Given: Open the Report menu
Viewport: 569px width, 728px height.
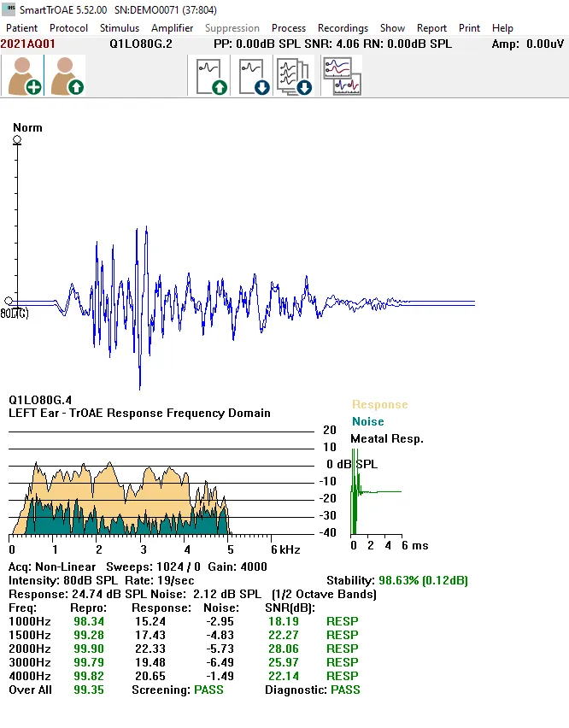Looking at the screenshot, I should [x=431, y=28].
